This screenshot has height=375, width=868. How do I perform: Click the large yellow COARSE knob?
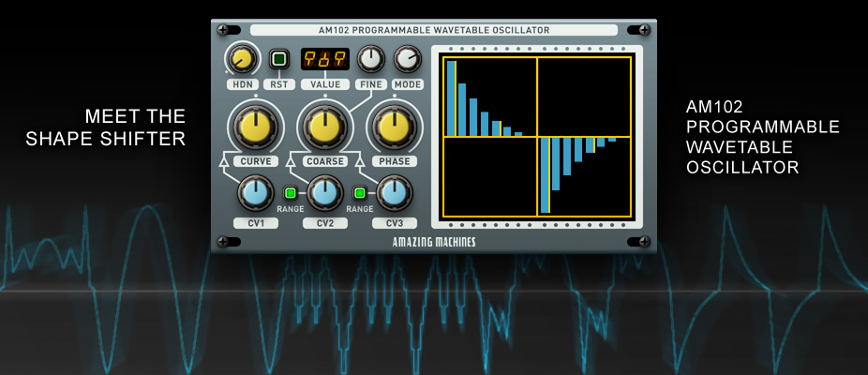click(325, 127)
